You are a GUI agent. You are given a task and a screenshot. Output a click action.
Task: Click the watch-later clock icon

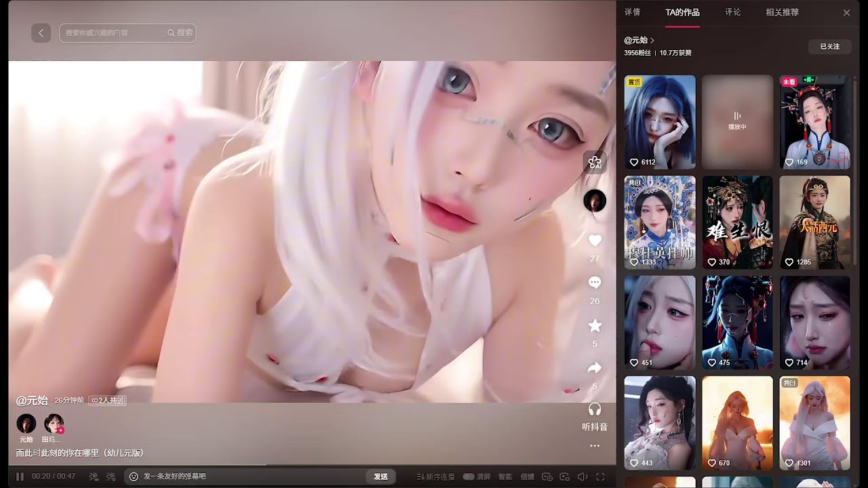[x=546, y=476]
